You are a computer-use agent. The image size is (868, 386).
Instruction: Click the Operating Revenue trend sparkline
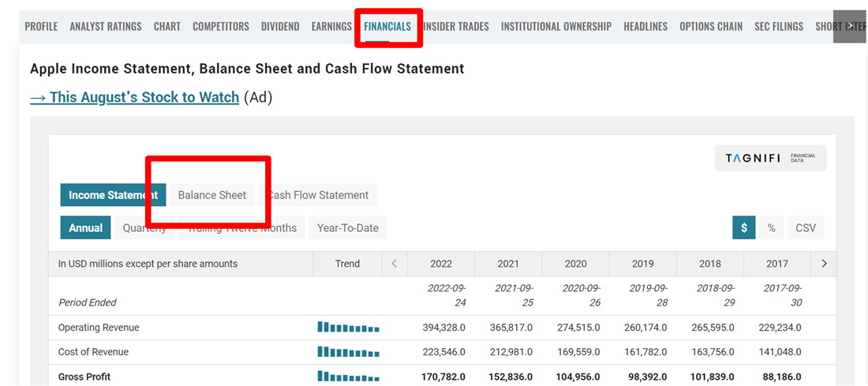point(348,327)
